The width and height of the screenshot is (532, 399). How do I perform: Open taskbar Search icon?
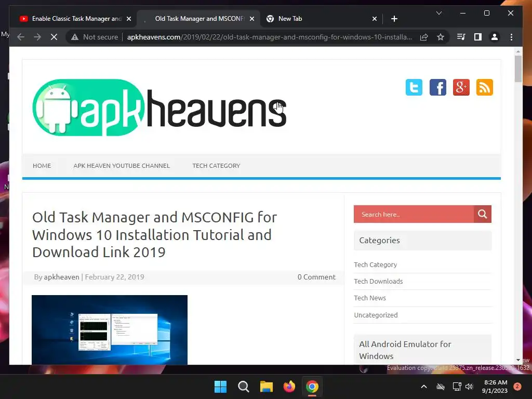pos(244,387)
